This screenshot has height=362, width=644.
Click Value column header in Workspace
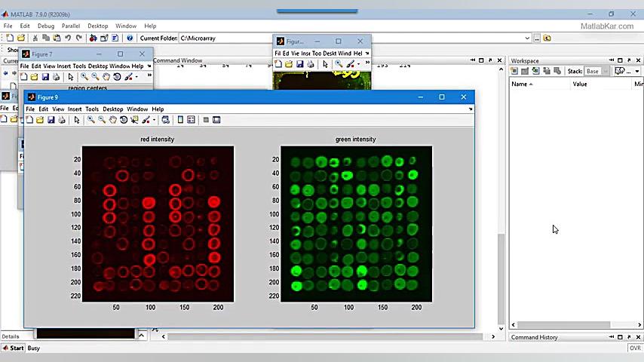click(600, 84)
